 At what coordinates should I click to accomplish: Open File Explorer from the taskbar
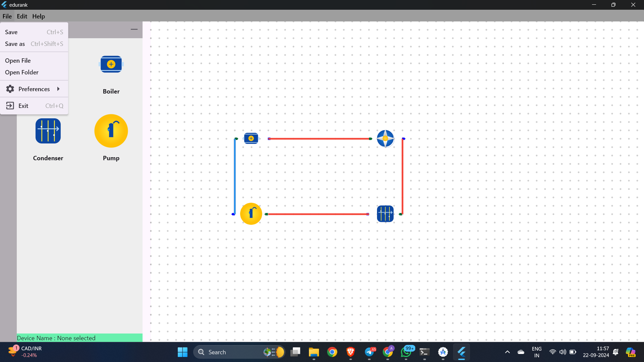pos(314,352)
